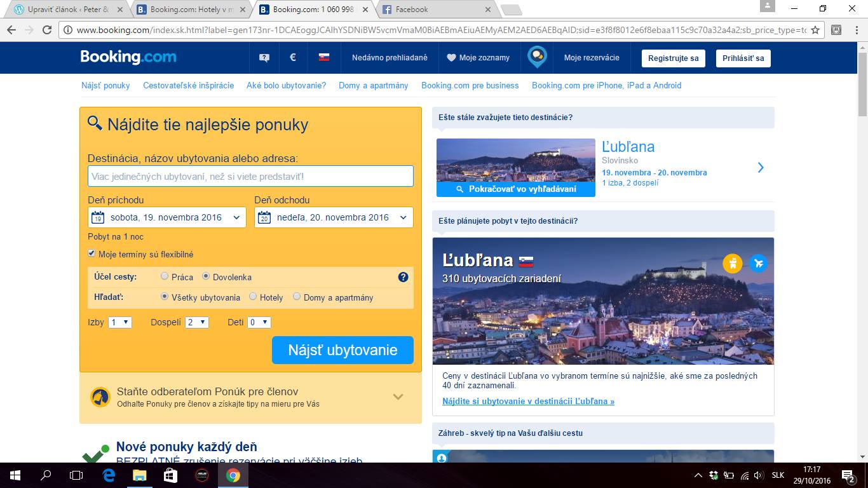Open the 'Domy a apartmány' navigation item
The image size is (868, 488).
(x=373, y=85)
